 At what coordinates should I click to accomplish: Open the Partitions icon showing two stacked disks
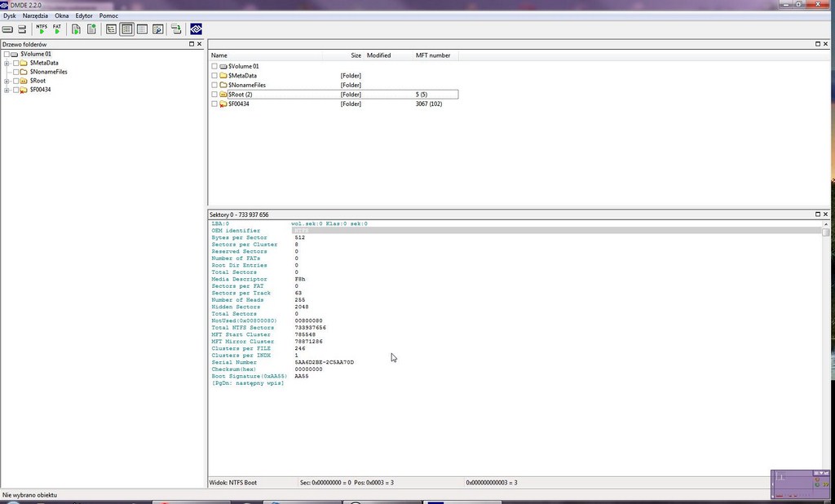click(22, 29)
